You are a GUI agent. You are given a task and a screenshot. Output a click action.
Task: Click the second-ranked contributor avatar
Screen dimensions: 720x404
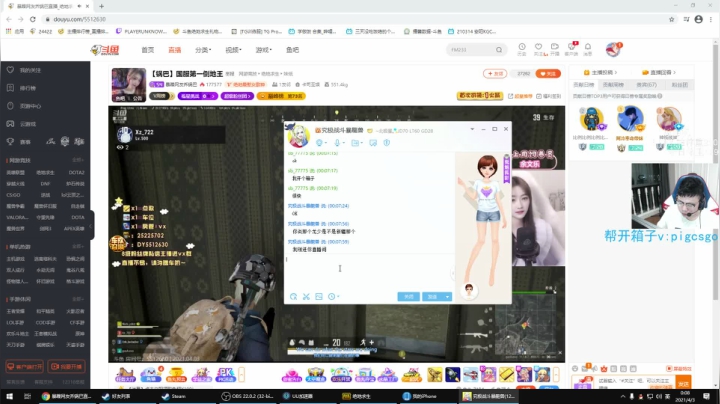point(592,119)
